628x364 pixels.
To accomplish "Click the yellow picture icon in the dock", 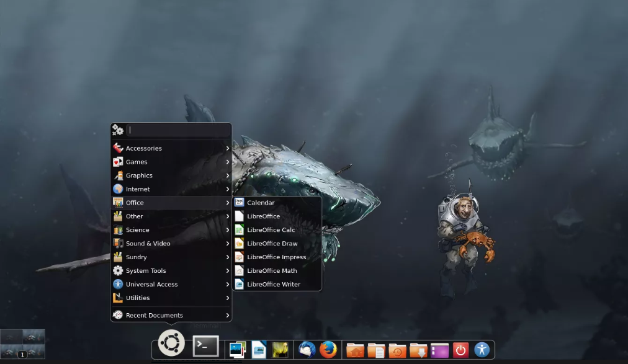I will pyautogui.click(x=280, y=350).
